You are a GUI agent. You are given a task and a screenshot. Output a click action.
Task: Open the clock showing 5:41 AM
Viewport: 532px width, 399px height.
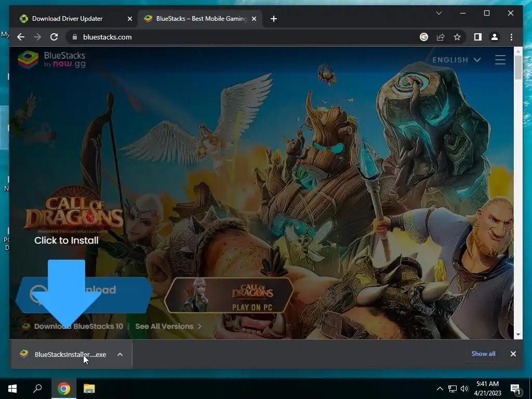(x=487, y=389)
